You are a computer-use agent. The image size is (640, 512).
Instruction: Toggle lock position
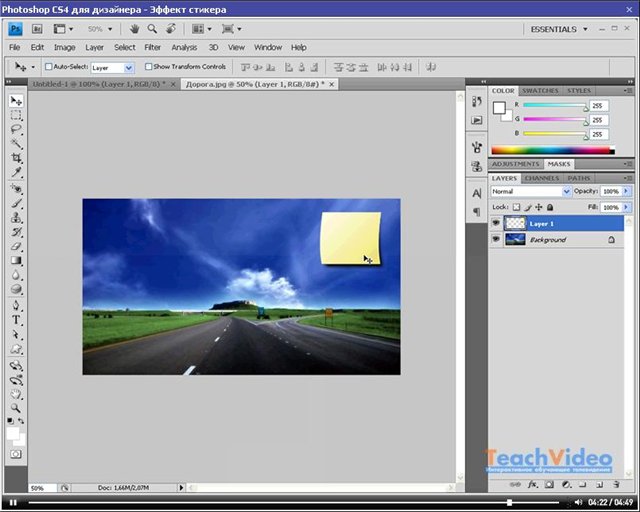(x=539, y=207)
